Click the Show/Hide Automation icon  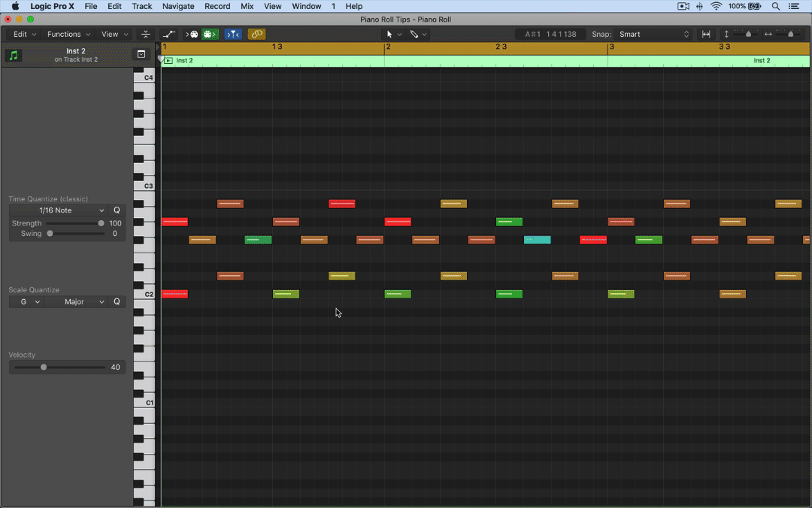pyautogui.click(x=169, y=35)
